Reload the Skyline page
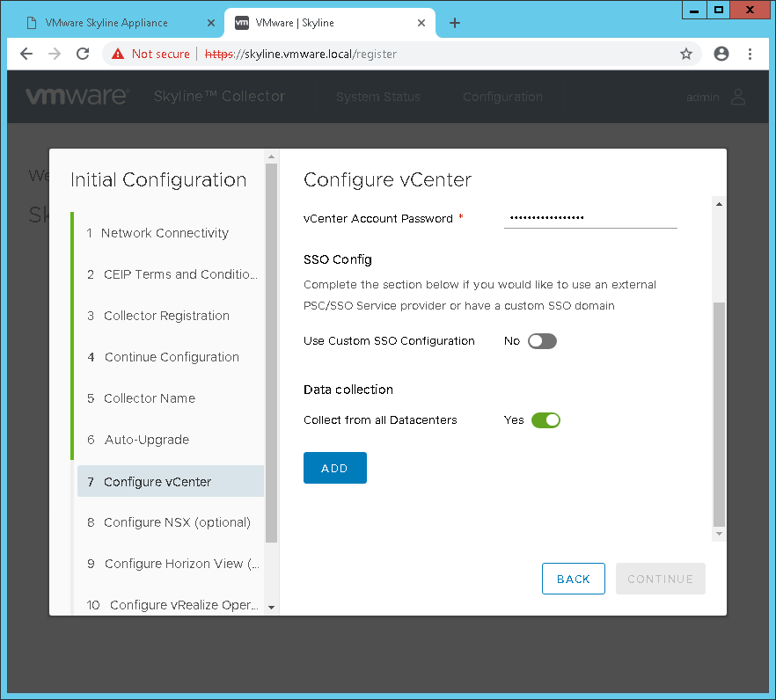The height and width of the screenshot is (700, 776). coord(83,54)
